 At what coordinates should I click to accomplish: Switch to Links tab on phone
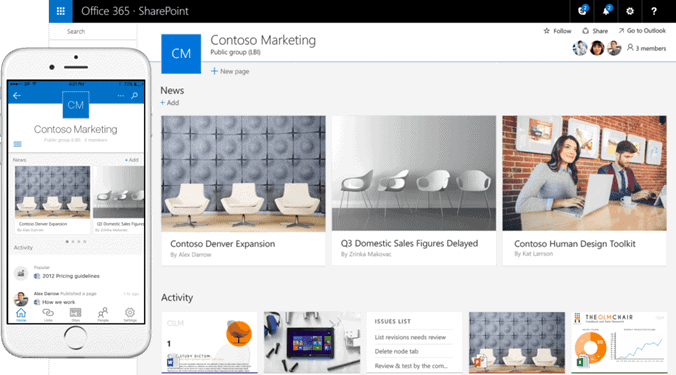point(48,315)
